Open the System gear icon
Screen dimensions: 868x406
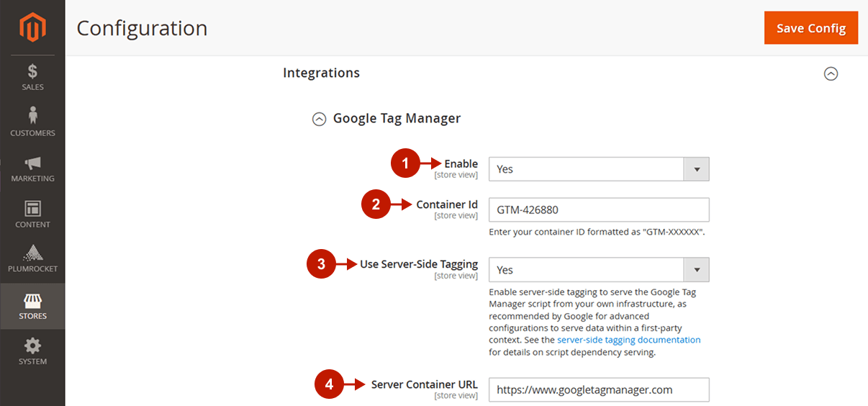pyautogui.click(x=32, y=346)
